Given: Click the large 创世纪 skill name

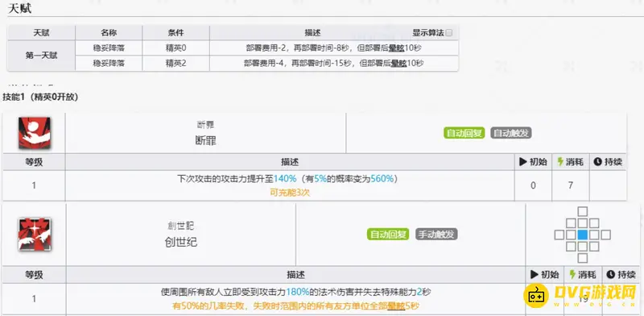Looking at the screenshot, I should pyautogui.click(x=180, y=242).
